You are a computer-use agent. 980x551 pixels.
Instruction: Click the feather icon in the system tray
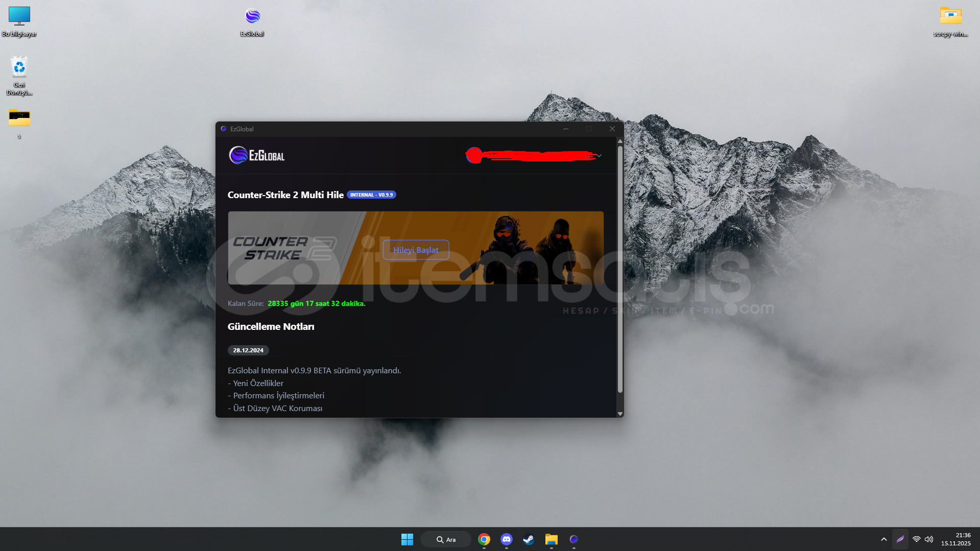[x=900, y=539]
